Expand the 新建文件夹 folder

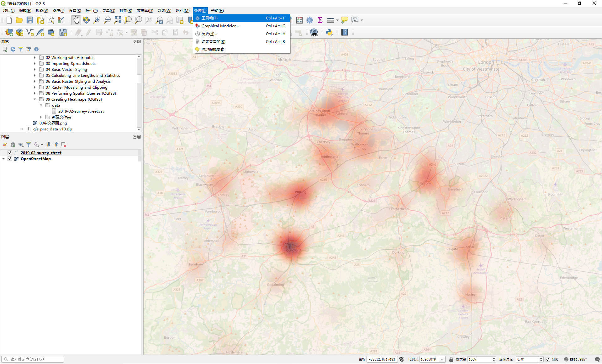pos(41,117)
